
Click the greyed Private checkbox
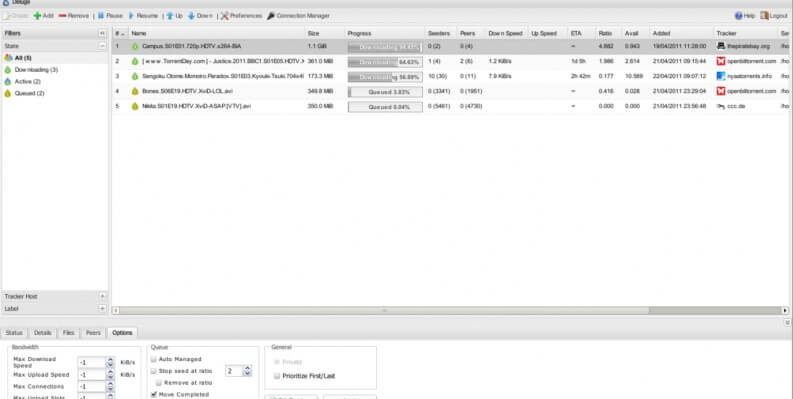click(x=277, y=362)
